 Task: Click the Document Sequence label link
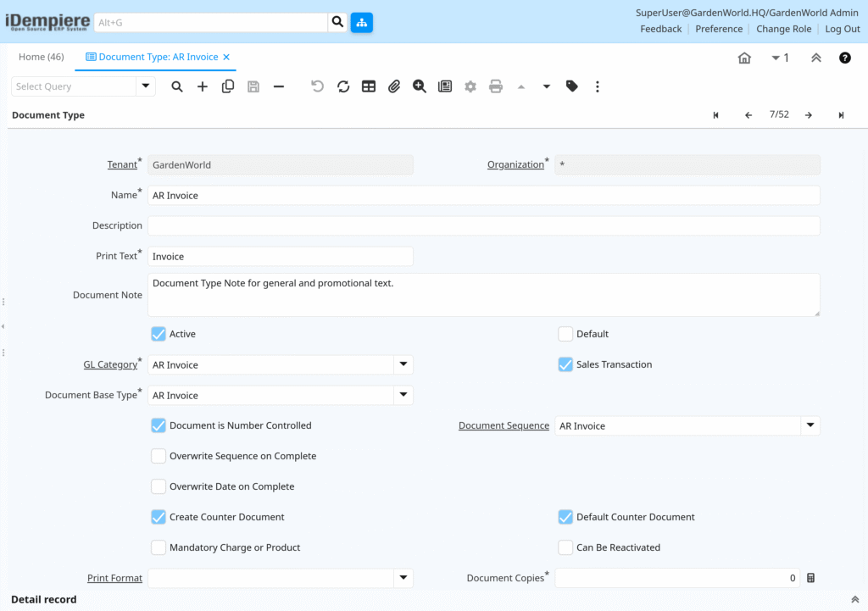click(x=504, y=425)
